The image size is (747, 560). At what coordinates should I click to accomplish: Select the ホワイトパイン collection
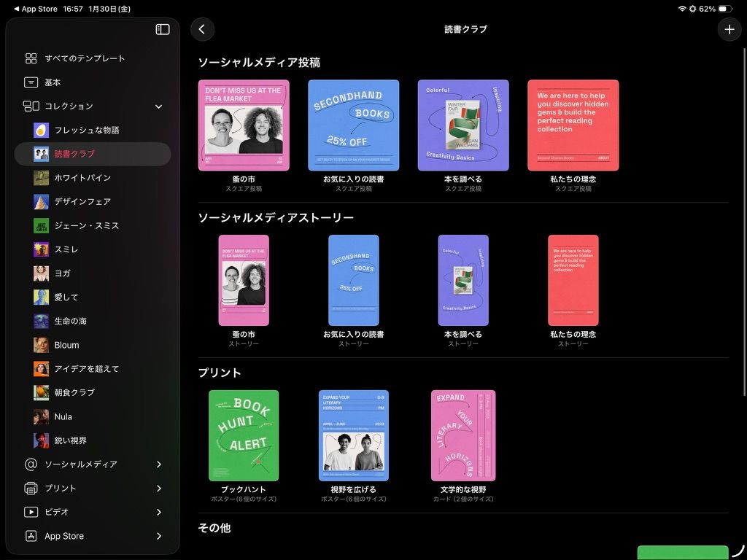pyautogui.click(x=93, y=178)
